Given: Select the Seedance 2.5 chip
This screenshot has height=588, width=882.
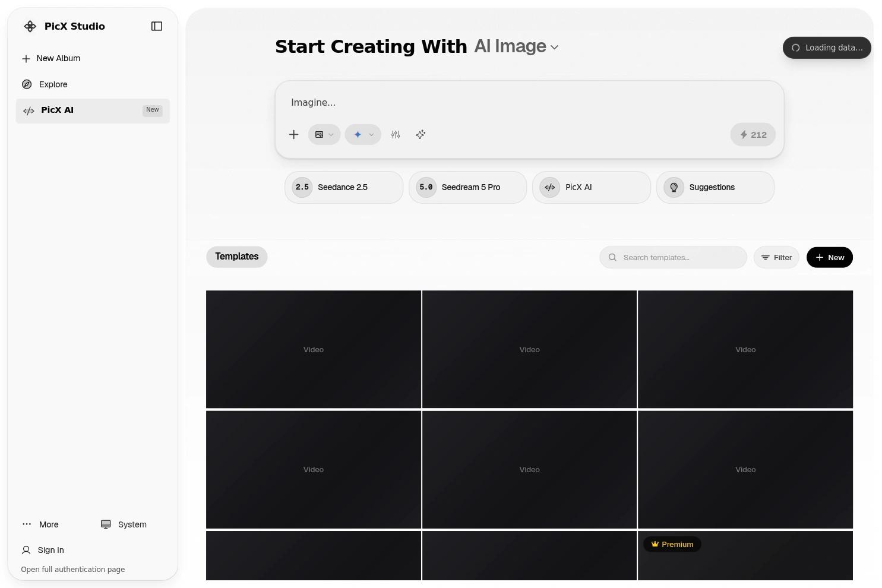Looking at the screenshot, I should click(x=344, y=187).
